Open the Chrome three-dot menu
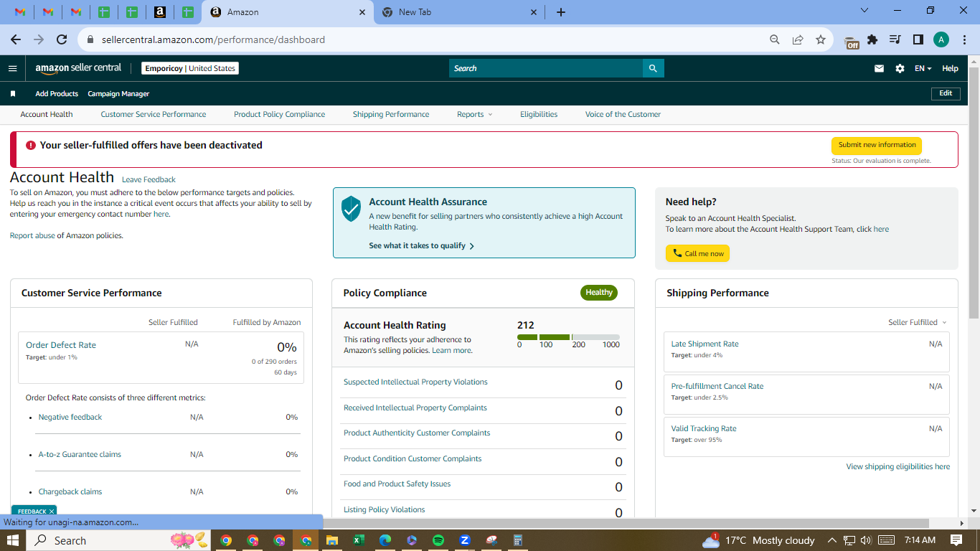The width and height of the screenshot is (980, 551). click(x=964, y=39)
